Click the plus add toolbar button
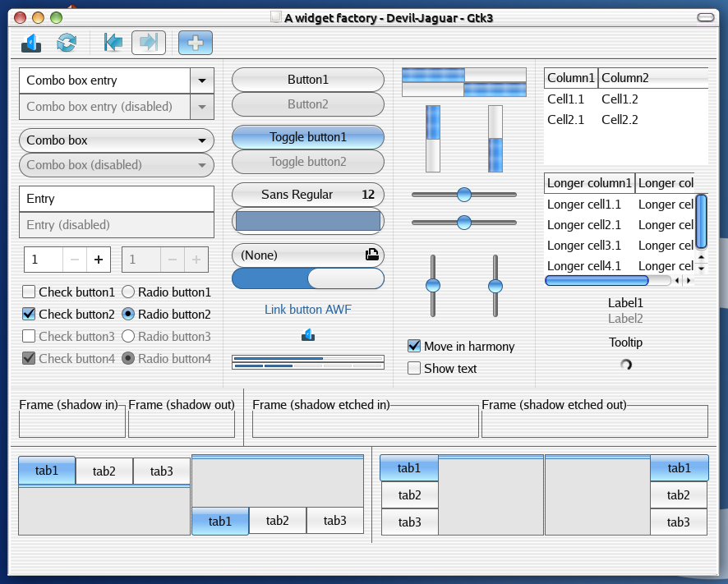 [196, 43]
